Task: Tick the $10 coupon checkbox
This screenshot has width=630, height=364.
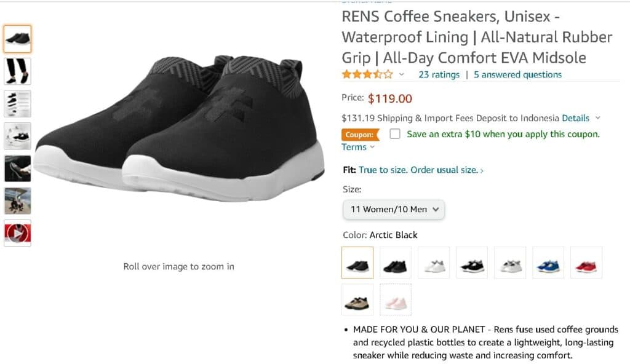Action: click(395, 133)
